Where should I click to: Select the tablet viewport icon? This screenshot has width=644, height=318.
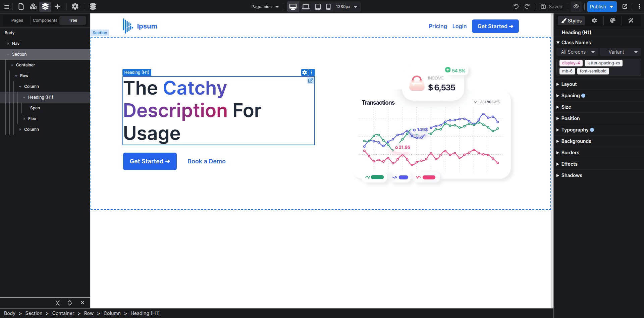tap(317, 7)
